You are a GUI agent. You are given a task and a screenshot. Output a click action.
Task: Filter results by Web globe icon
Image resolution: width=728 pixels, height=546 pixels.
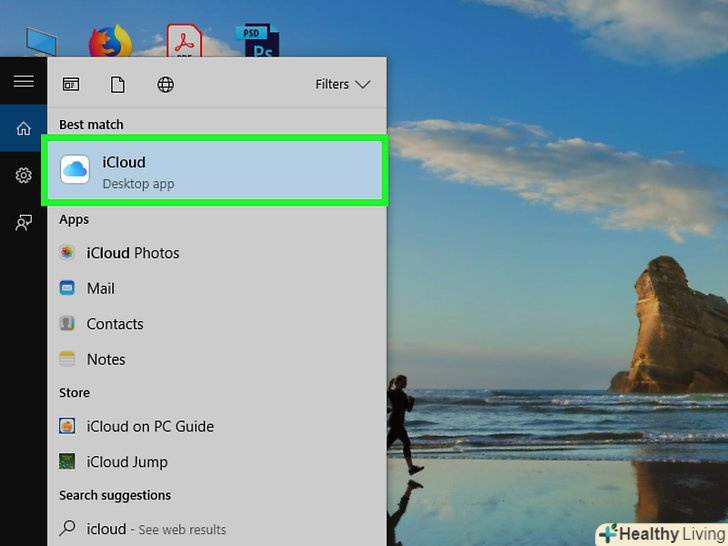[x=165, y=84]
